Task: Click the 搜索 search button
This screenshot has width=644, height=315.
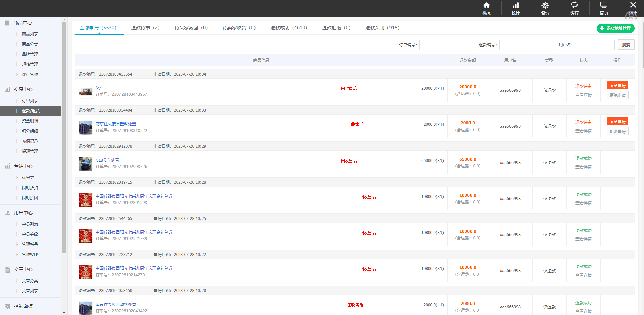Action: [626, 44]
